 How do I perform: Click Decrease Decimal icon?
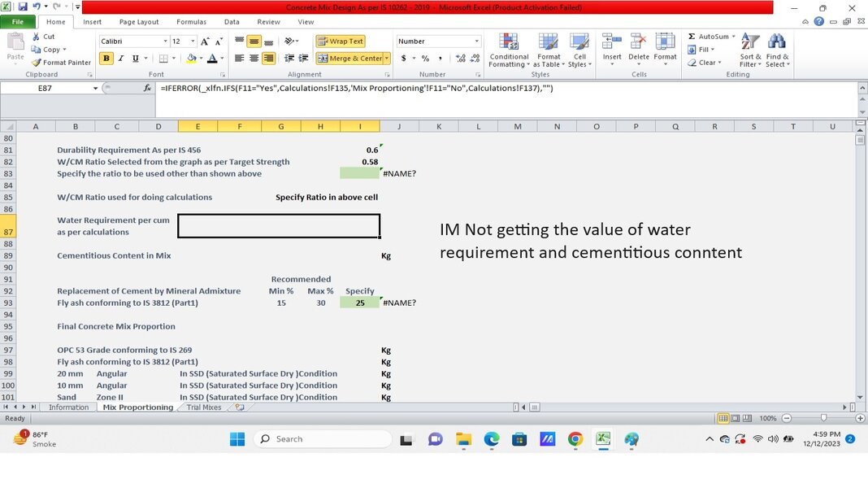pyautogui.click(x=475, y=59)
